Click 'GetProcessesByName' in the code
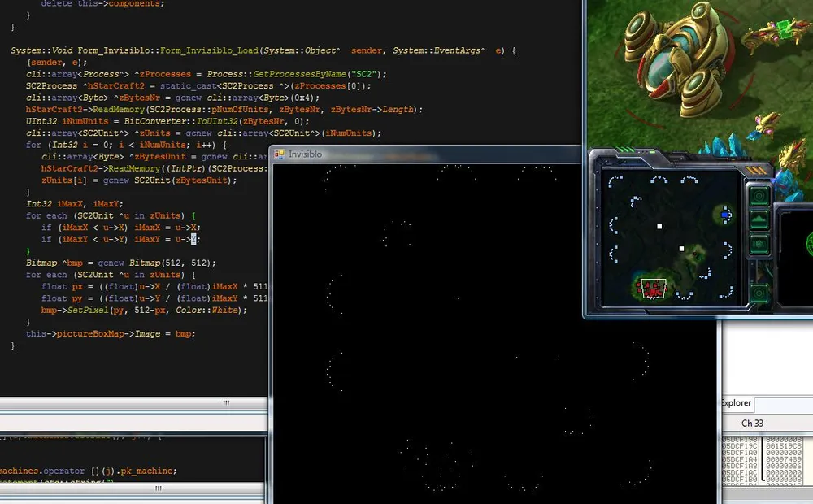The height and width of the screenshot is (504, 813). (299, 74)
